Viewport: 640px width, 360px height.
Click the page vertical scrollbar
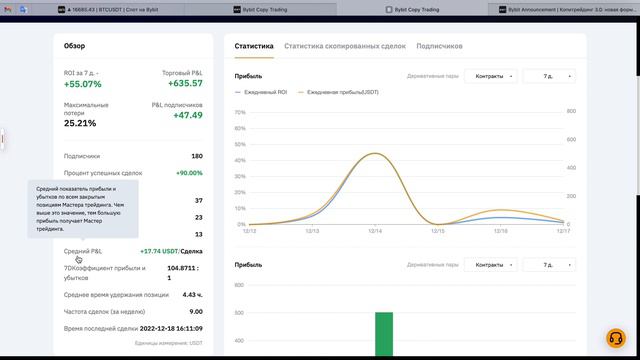point(638,135)
